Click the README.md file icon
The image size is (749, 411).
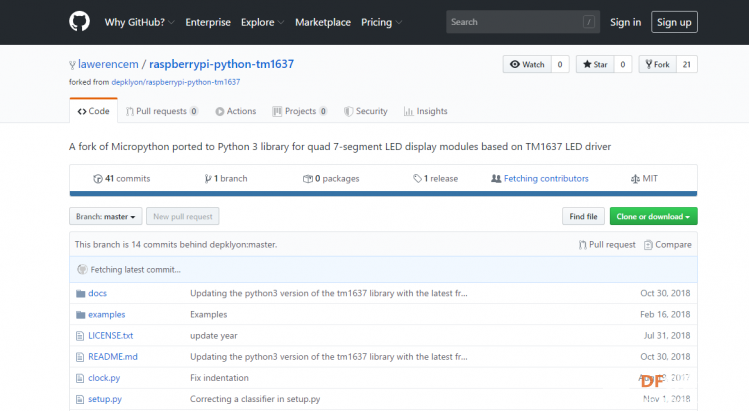click(80, 357)
